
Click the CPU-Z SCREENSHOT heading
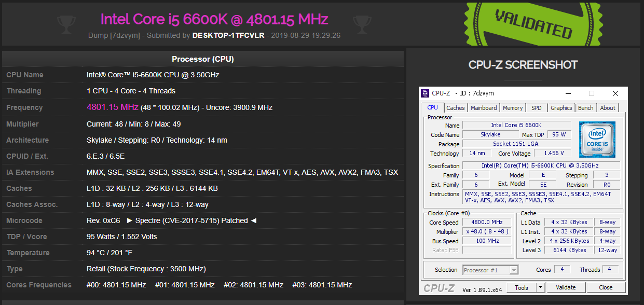tap(523, 65)
